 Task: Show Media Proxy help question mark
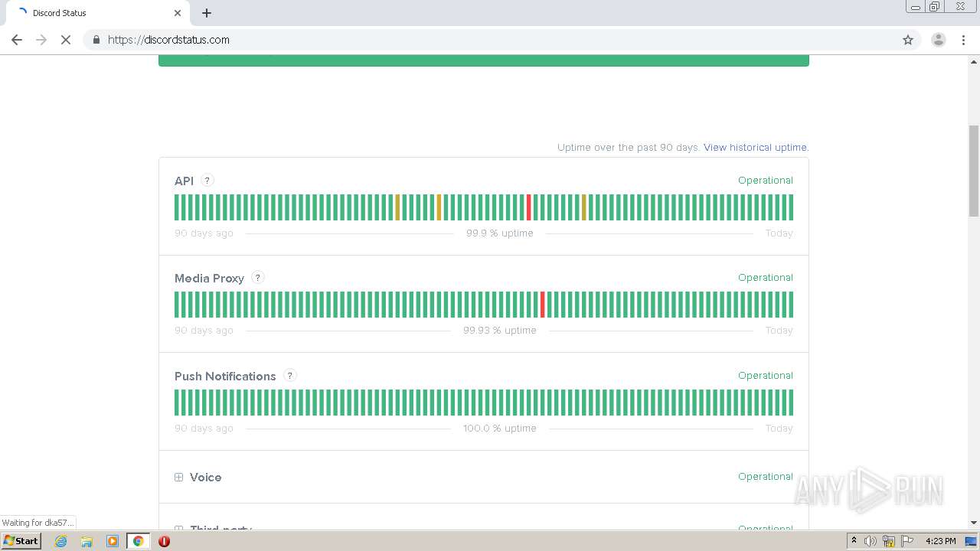click(x=258, y=278)
